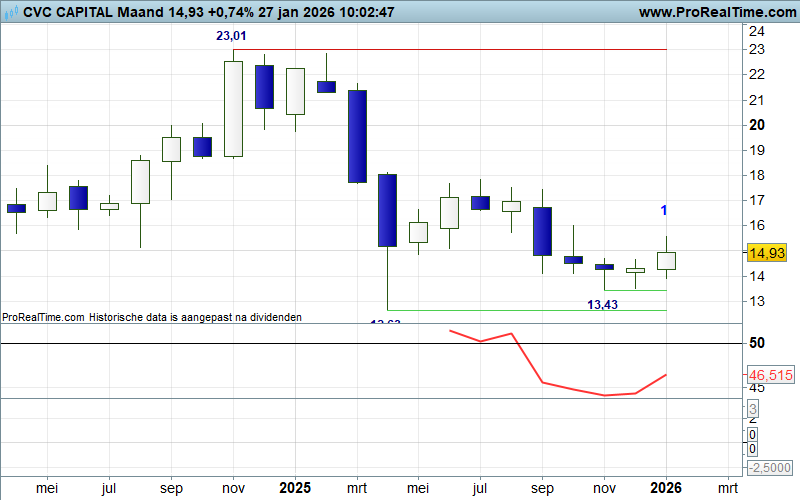This screenshot has height=500, width=800.
Task: Click the mrt label near 2026
Action: 728,488
